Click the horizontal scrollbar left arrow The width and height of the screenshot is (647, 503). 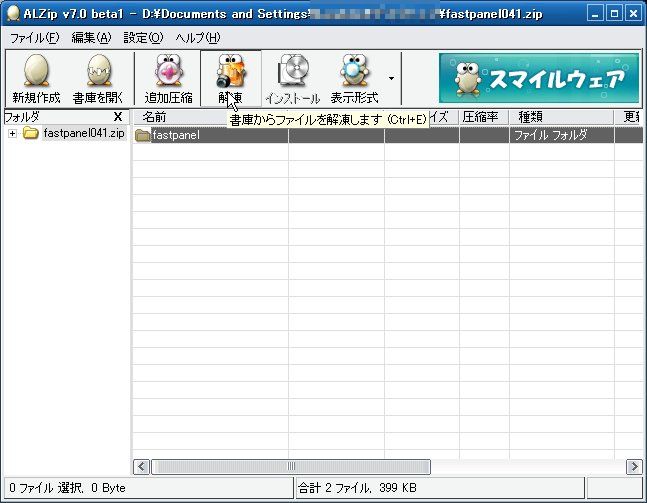pos(141,467)
